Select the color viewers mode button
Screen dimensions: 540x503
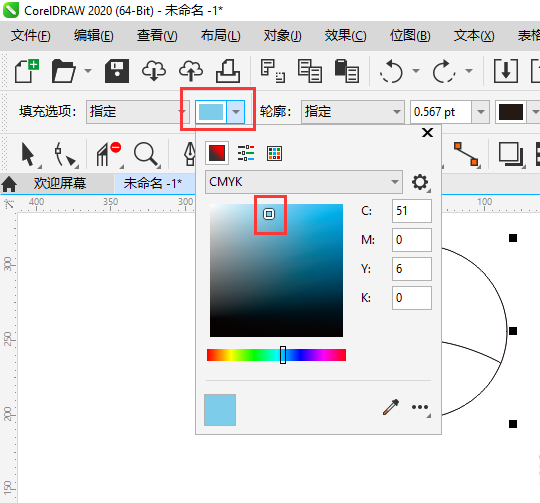pos(217,153)
